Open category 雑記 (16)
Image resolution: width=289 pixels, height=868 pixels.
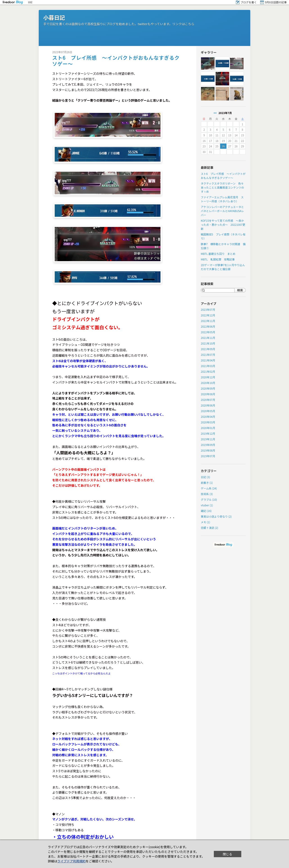[x=206, y=511]
